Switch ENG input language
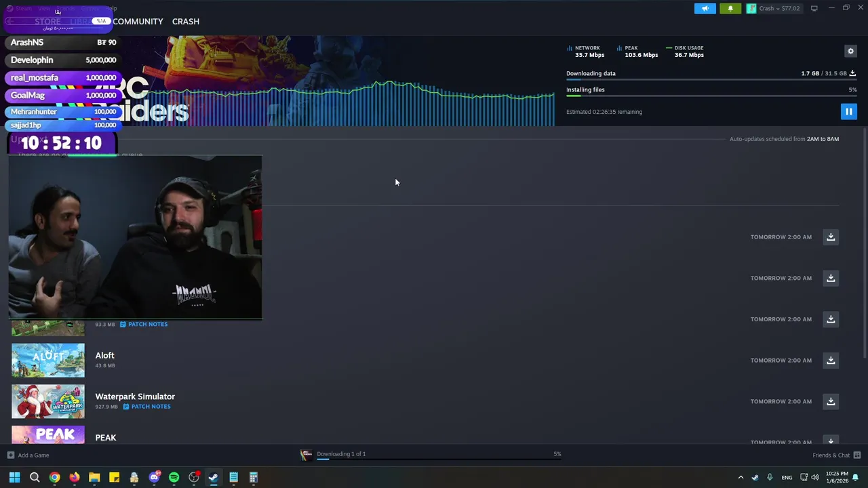The width and height of the screenshot is (868, 488). (x=787, y=478)
